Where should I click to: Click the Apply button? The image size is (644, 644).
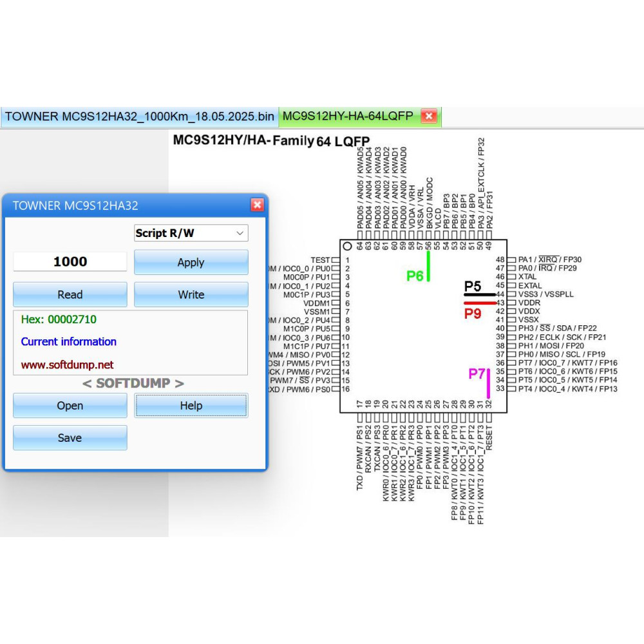coord(191,262)
